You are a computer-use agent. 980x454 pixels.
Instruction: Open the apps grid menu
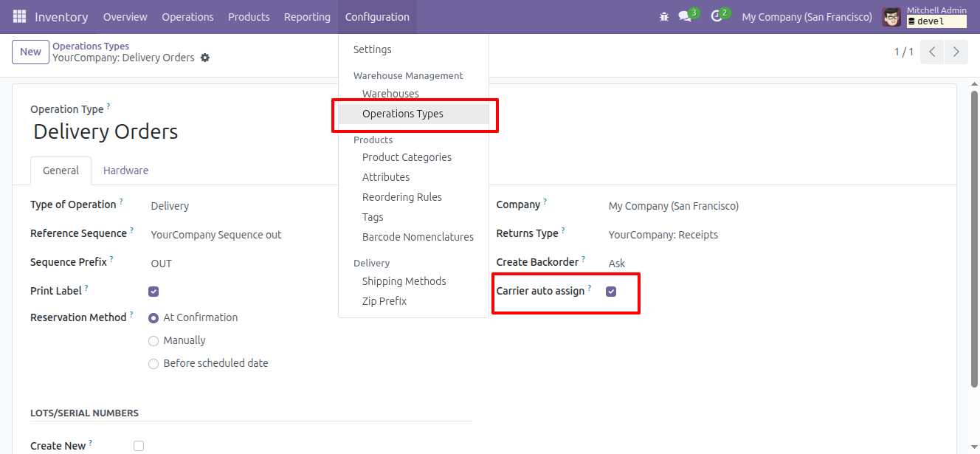tap(18, 16)
